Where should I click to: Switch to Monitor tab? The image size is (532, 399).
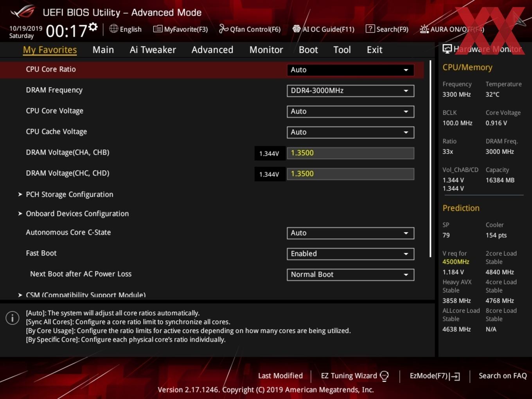[x=266, y=50]
